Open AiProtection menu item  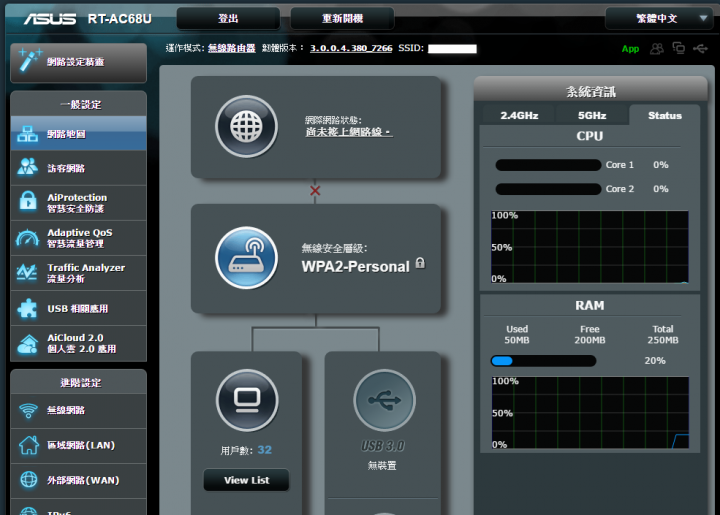[x=79, y=203]
